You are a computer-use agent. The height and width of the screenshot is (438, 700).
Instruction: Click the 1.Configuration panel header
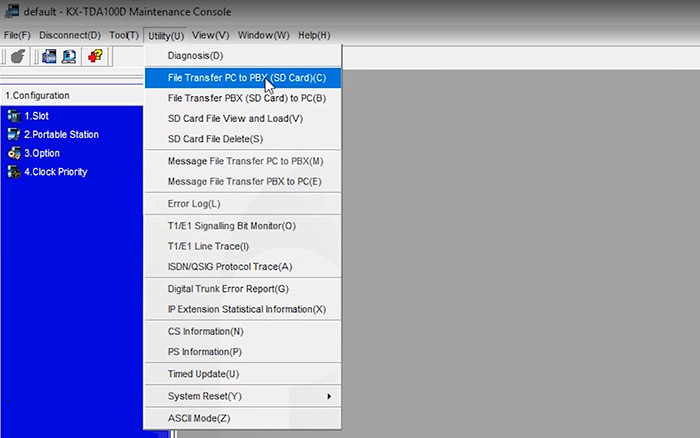coord(72,96)
